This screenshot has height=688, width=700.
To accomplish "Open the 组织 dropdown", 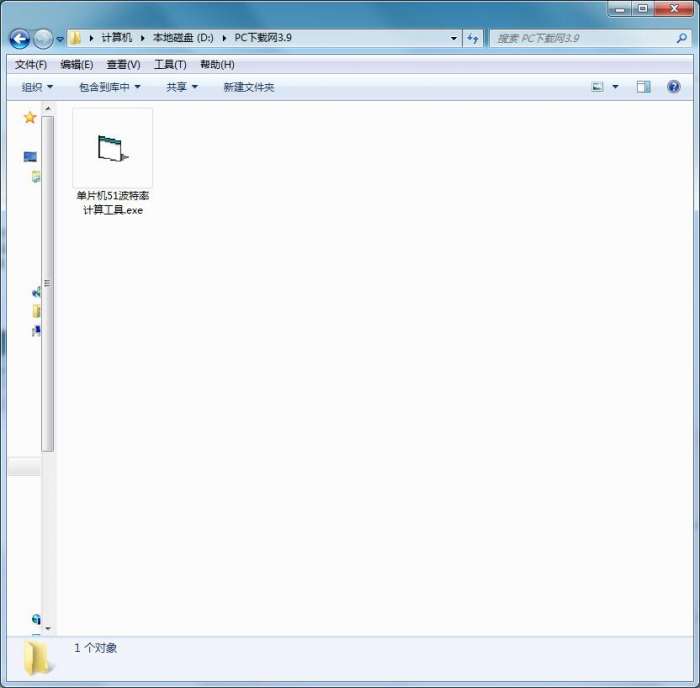I will (x=38, y=87).
